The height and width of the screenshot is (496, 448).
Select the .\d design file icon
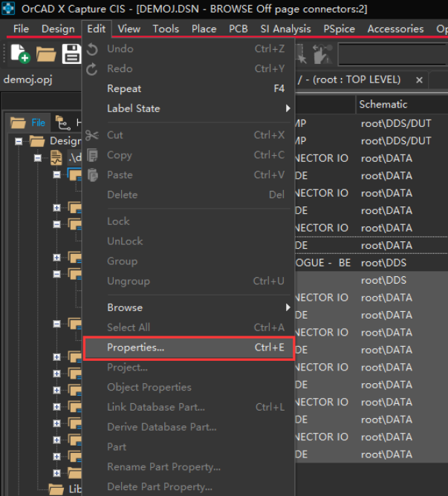click(56, 157)
